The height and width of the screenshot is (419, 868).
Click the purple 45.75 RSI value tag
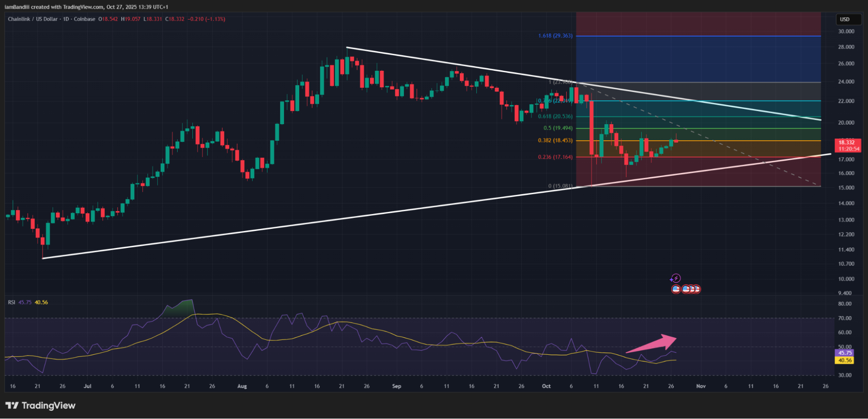coord(845,353)
